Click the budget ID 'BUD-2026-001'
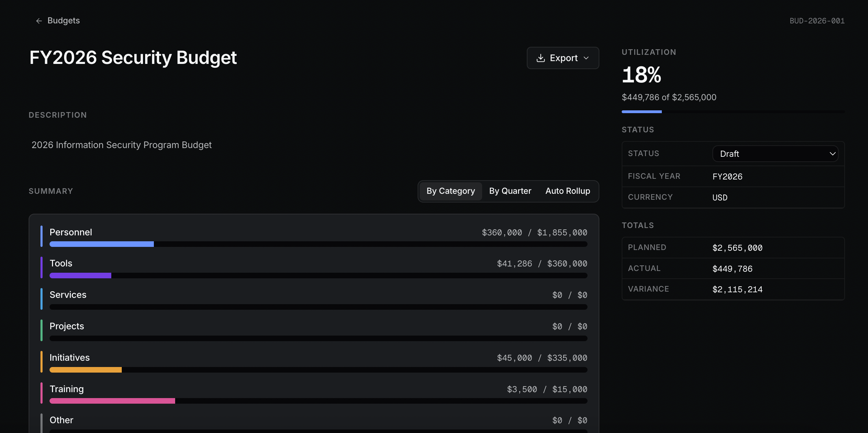 coord(817,21)
